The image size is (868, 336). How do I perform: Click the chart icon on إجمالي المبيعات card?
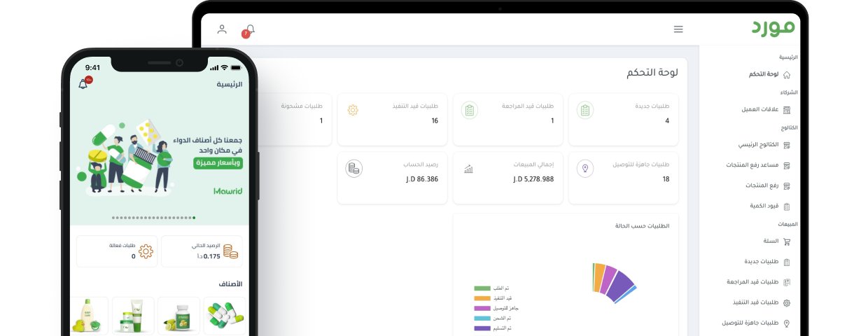(468, 169)
